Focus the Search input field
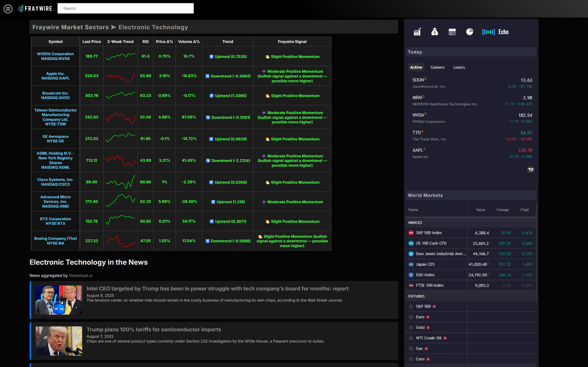This screenshot has width=588, height=367. coord(125,8)
